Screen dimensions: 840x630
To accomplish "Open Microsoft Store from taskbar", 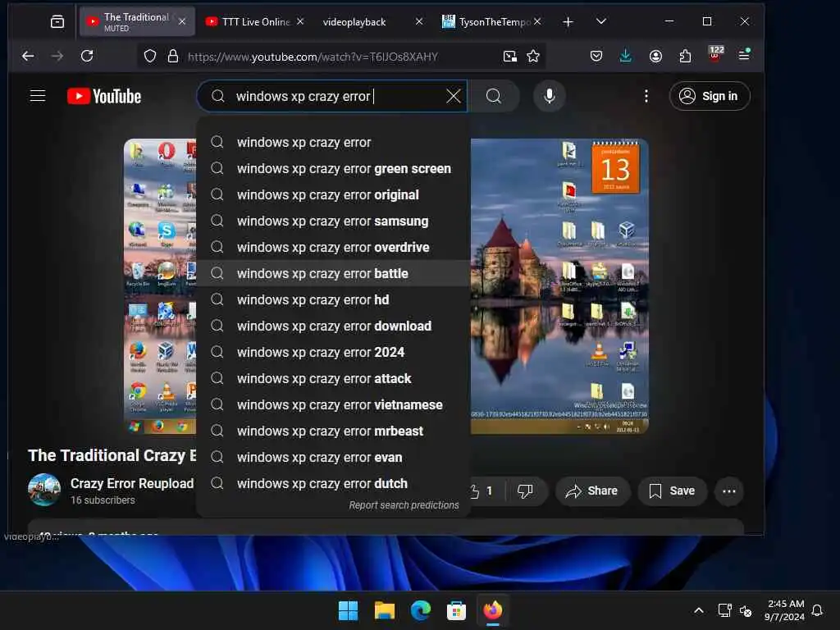I will click(x=456, y=610).
